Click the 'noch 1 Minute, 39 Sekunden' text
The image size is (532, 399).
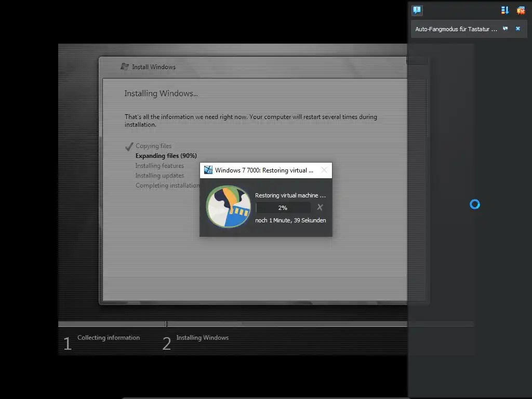click(x=290, y=220)
